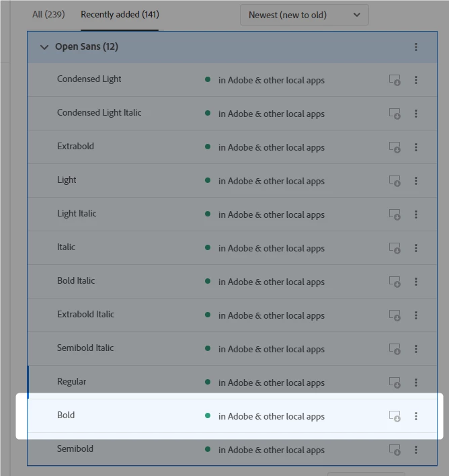The height and width of the screenshot is (476, 449).
Task: Select the Condensed Light font name
Action: tap(89, 79)
